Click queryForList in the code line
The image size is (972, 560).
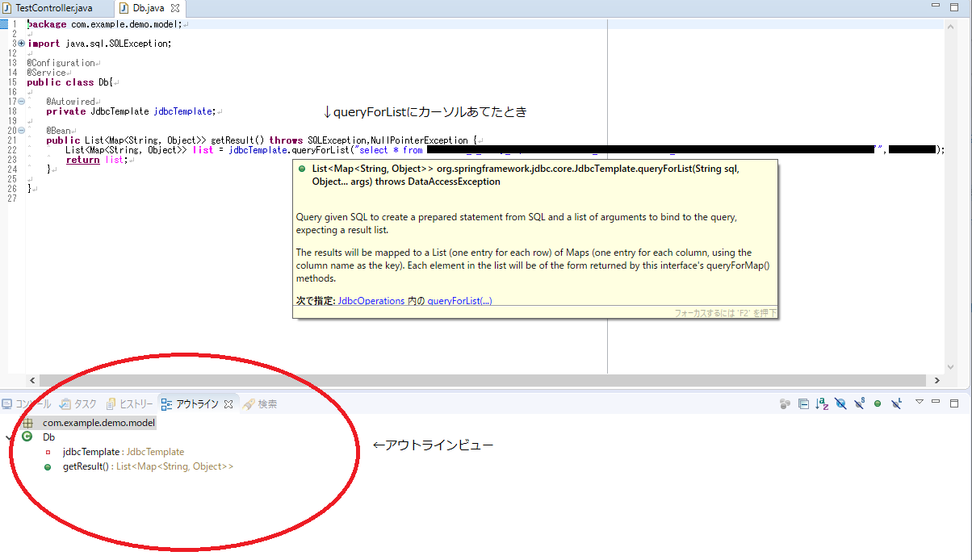[x=319, y=149]
